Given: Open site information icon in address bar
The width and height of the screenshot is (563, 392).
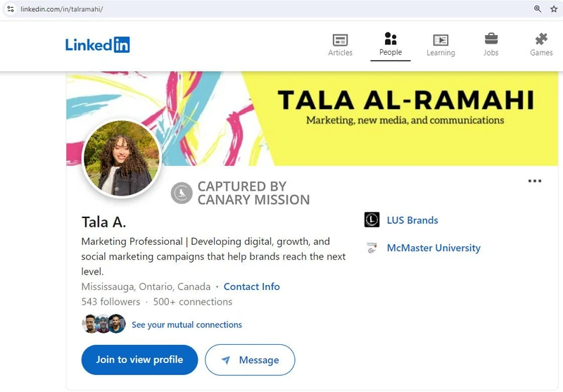Looking at the screenshot, I should click(11, 9).
